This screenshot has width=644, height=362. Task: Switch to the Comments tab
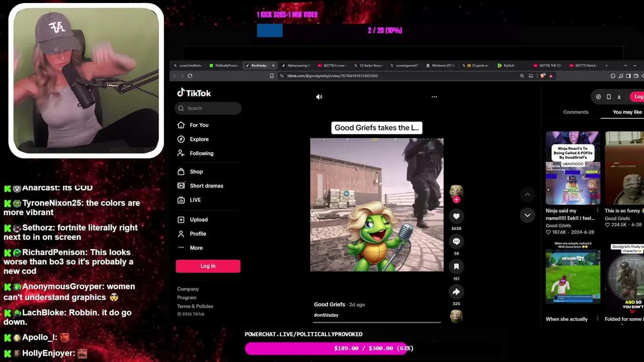(x=576, y=112)
